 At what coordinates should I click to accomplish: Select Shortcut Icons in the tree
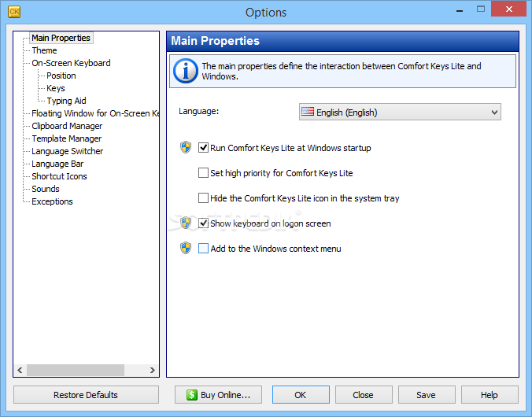coord(59,176)
